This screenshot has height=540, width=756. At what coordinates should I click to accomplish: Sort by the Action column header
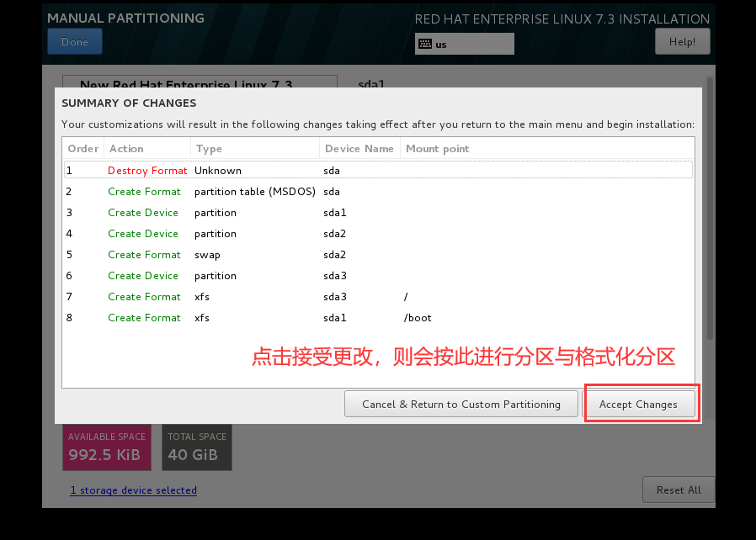tap(147, 148)
